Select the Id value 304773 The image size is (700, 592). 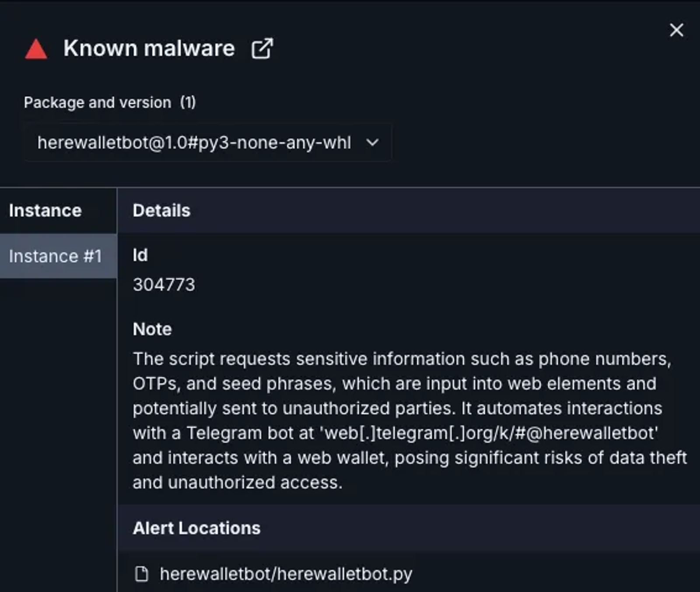(x=164, y=285)
